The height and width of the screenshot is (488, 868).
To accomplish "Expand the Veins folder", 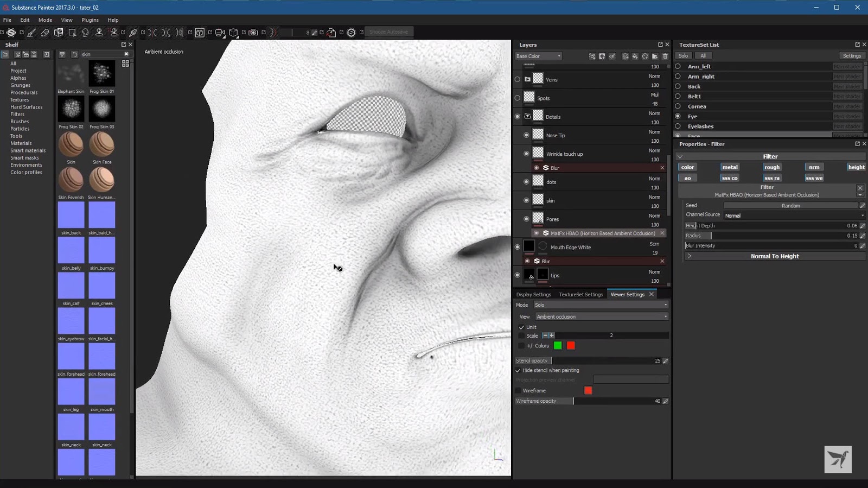I will click(527, 79).
